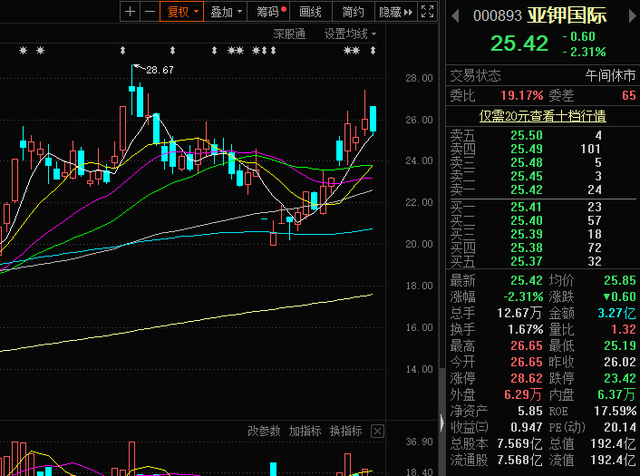This screenshot has width=640, height=476.
Task: Click the 仅需20元查看十档行情 link
Action: 542,116
